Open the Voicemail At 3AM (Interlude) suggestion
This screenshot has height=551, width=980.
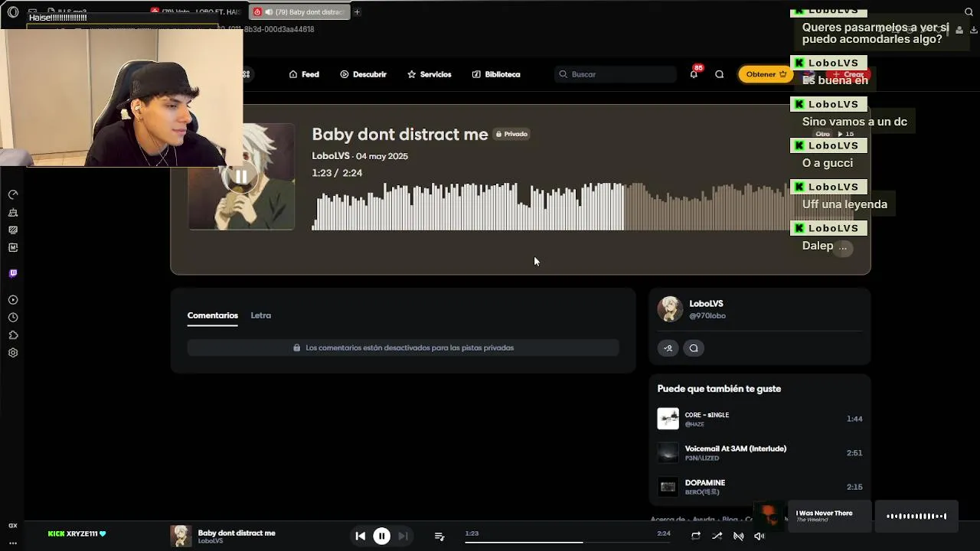tap(736, 448)
